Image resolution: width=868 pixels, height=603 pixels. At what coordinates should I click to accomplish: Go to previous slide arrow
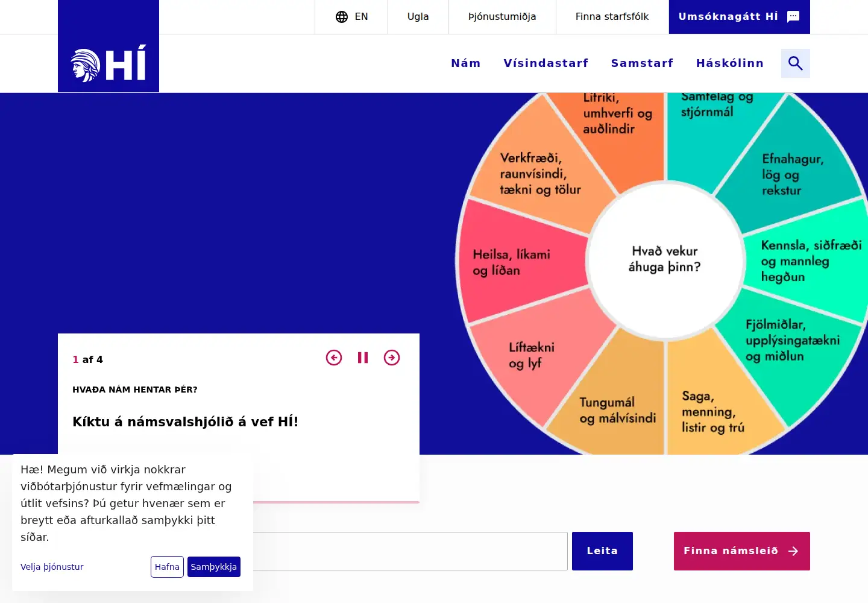pyautogui.click(x=334, y=358)
